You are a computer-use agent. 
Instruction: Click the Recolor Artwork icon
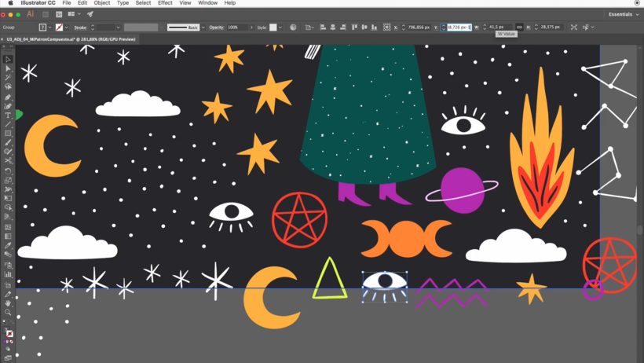[293, 27]
